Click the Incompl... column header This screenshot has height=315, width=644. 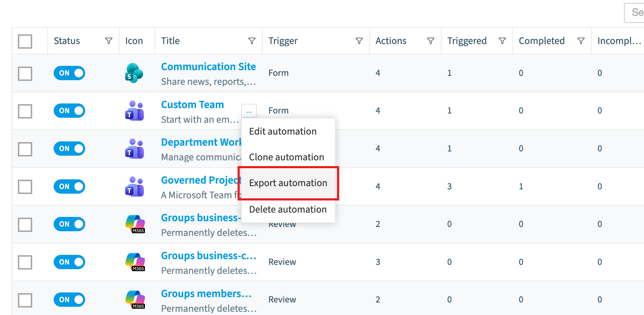point(619,41)
